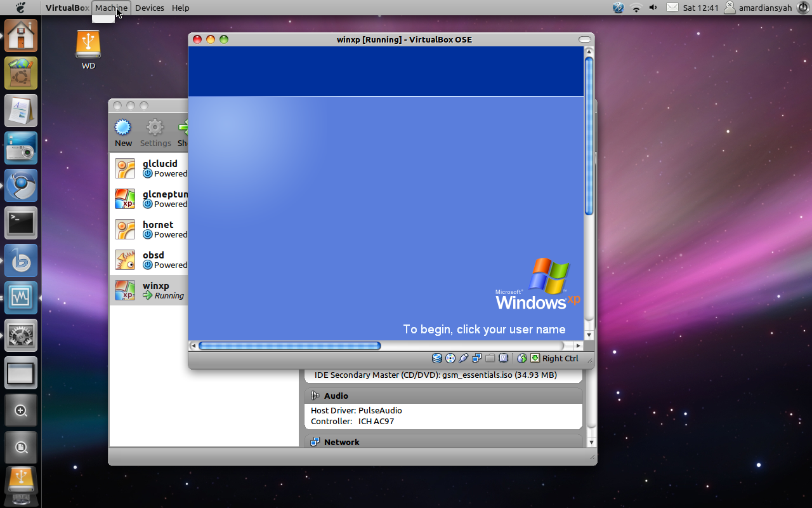Click the USB devices indicator in VM status bar
This screenshot has width=812, height=508.
(x=463, y=358)
